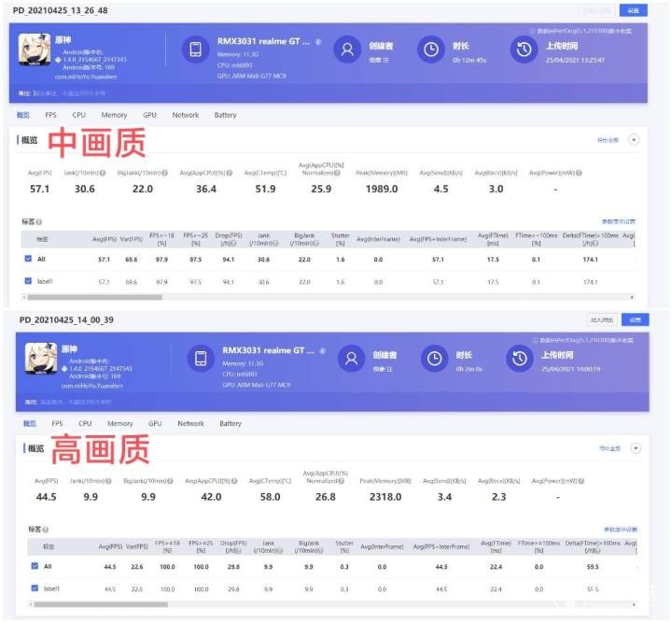Click help icon beside 标签 heading in 13_26_48 report
Viewport: 672px width, 623px height.
pyautogui.click(x=39, y=221)
